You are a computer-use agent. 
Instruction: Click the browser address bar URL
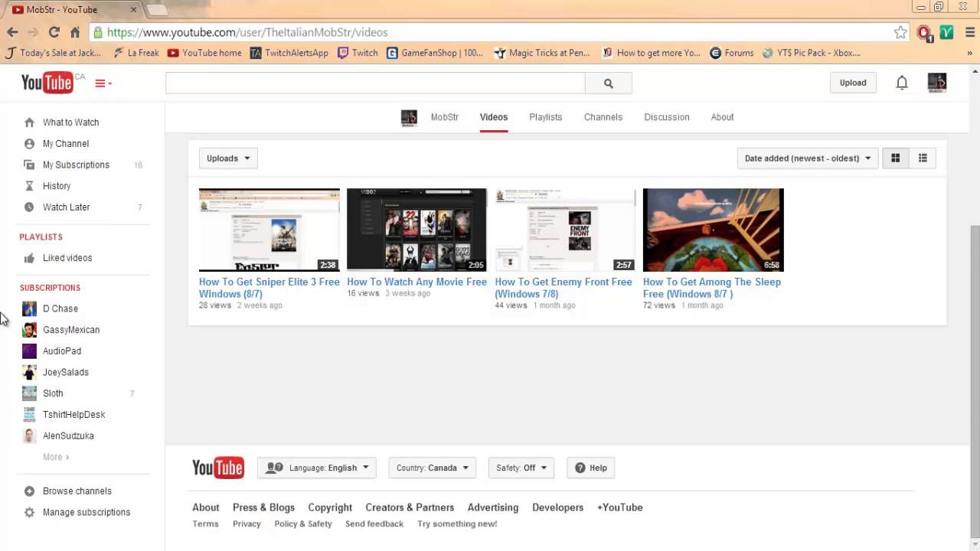[x=247, y=32]
